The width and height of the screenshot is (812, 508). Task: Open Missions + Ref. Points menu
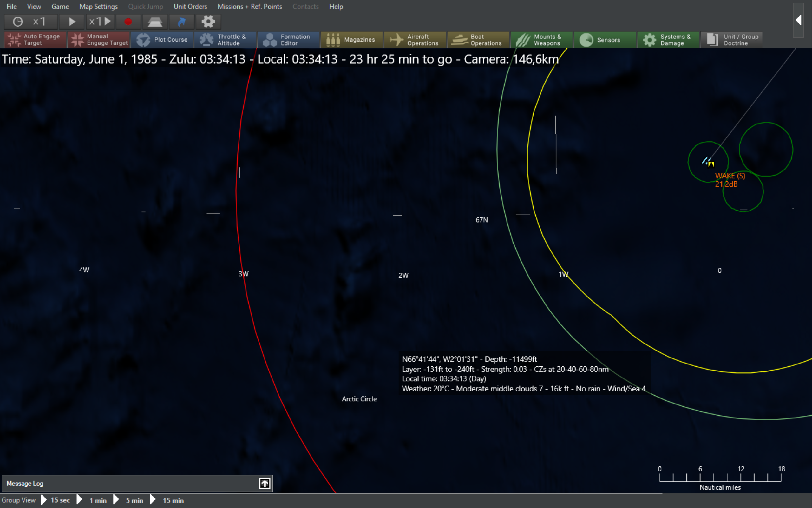click(x=250, y=6)
